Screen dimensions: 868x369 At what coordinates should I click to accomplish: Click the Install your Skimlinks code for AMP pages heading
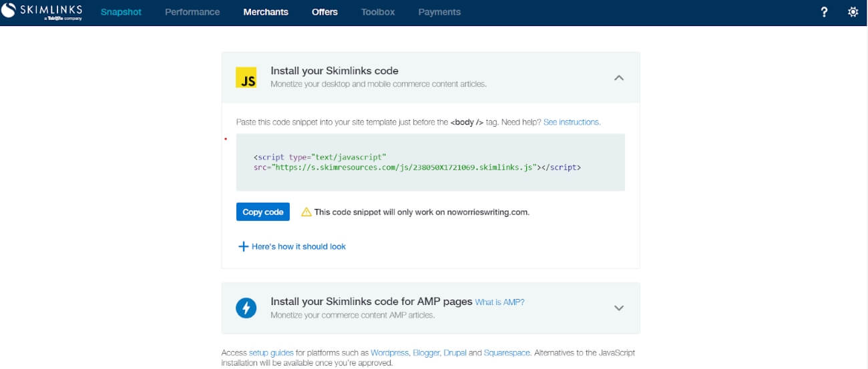371,302
